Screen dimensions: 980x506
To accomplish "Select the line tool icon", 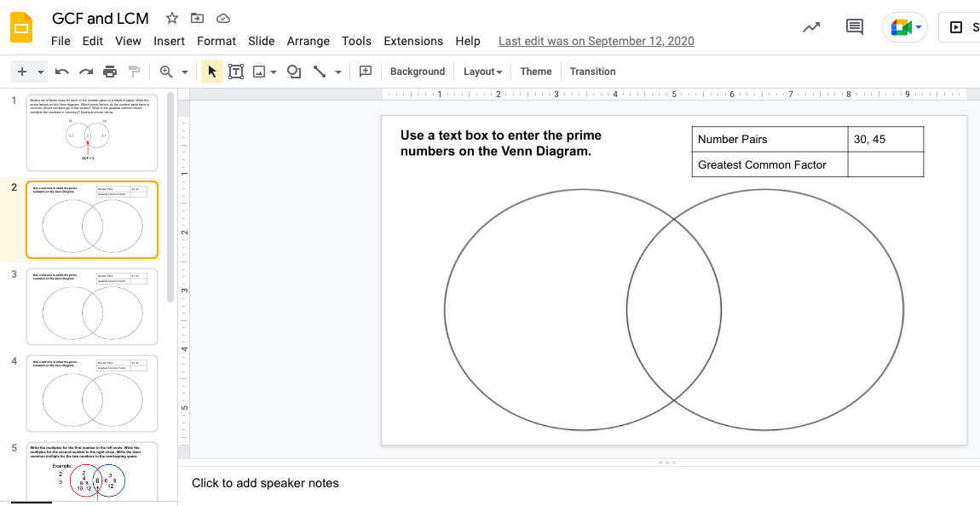I will click(x=320, y=72).
